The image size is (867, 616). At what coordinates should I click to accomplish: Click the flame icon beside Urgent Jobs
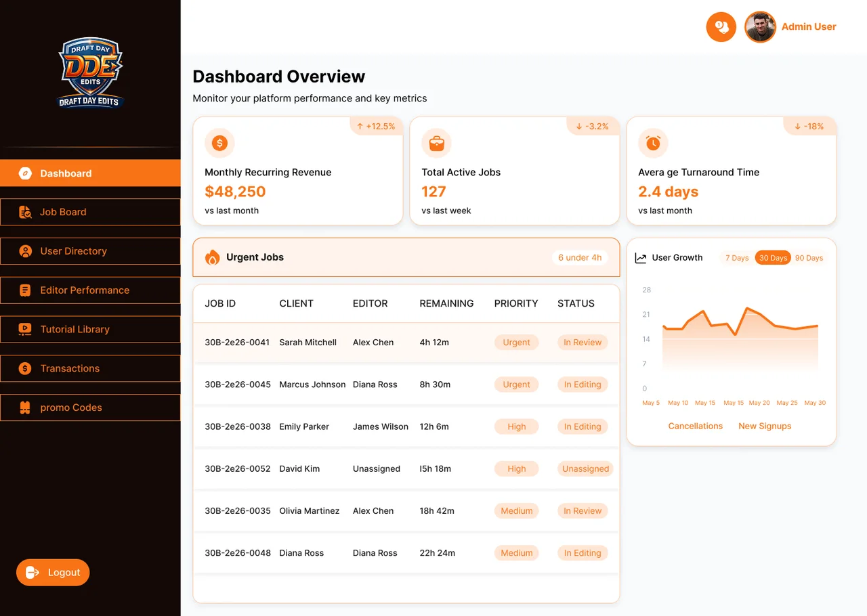point(213,257)
